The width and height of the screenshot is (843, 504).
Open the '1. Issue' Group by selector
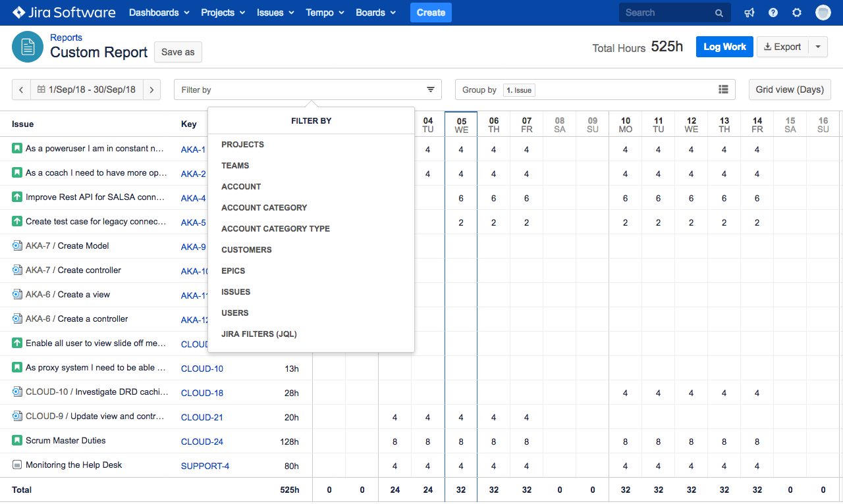(x=519, y=89)
